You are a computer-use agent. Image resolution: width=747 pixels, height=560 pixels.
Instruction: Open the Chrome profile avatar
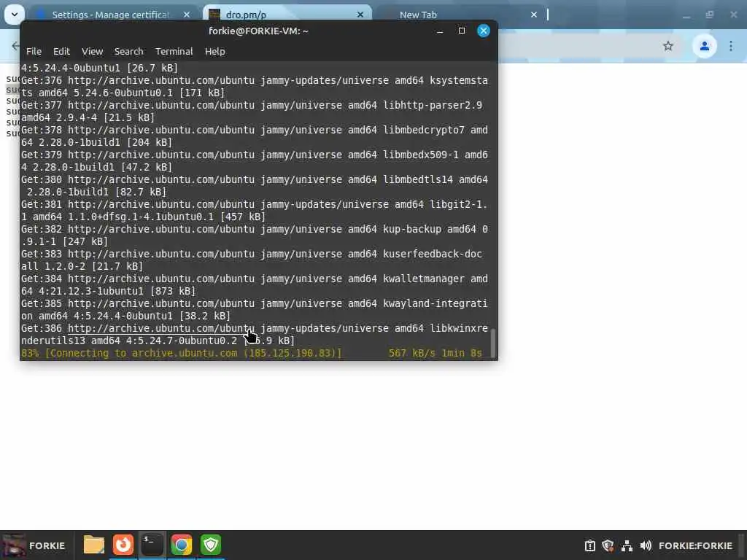[704, 46]
